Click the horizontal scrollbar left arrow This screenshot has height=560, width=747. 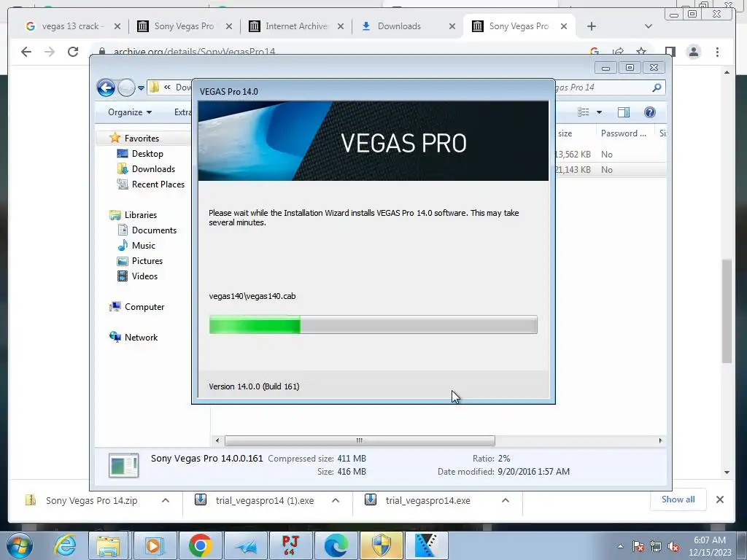click(x=217, y=440)
